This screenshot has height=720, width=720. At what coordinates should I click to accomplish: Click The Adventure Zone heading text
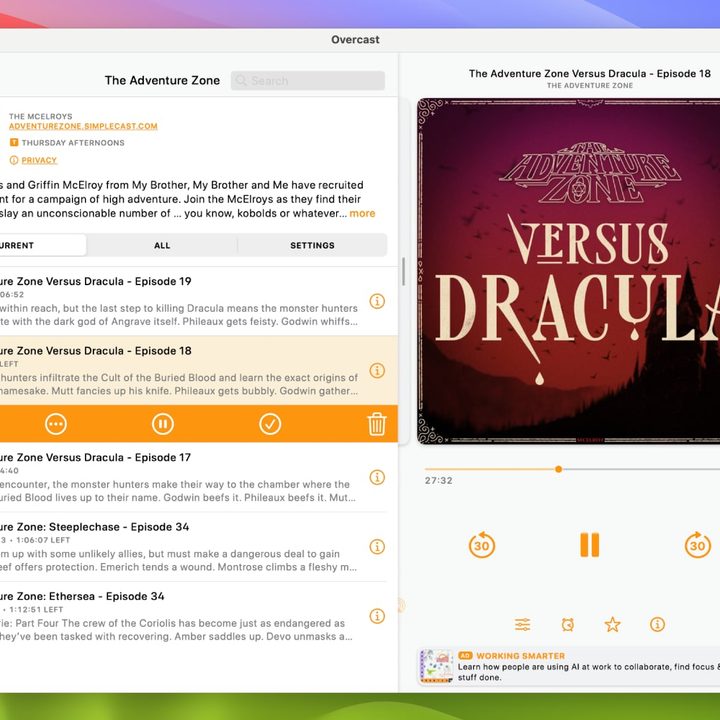(x=162, y=80)
